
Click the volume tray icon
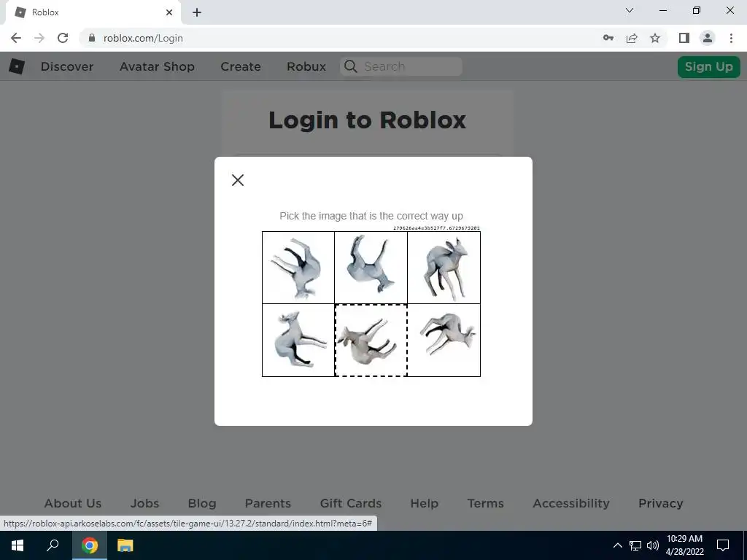tap(653, 545)
